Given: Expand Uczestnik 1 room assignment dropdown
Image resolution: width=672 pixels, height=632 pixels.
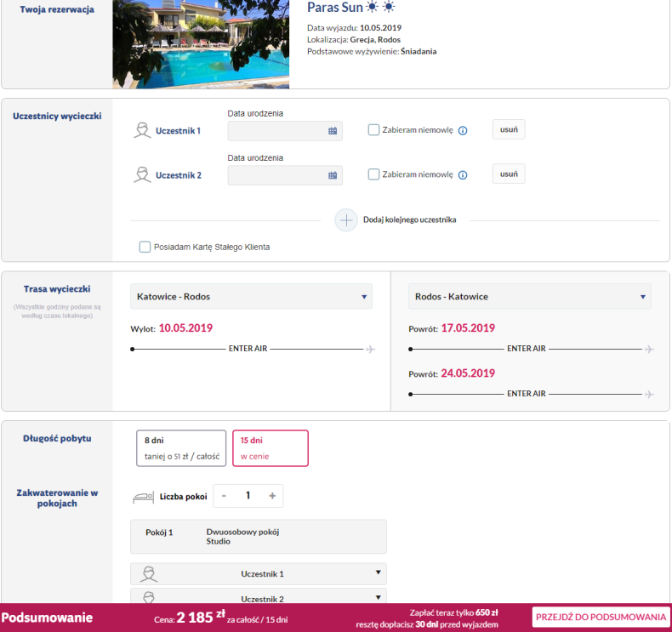Looking at the screenshot, I should (259, 574).
